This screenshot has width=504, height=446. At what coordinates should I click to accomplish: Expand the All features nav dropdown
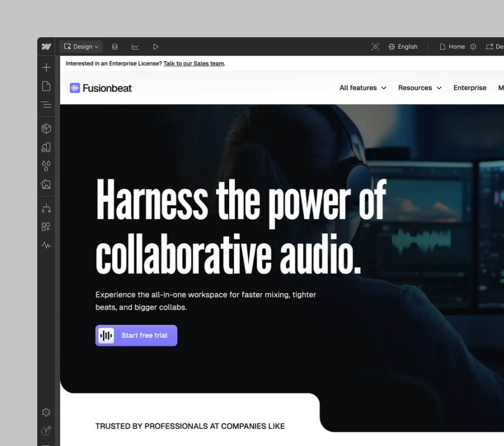(x=363, y=88)
